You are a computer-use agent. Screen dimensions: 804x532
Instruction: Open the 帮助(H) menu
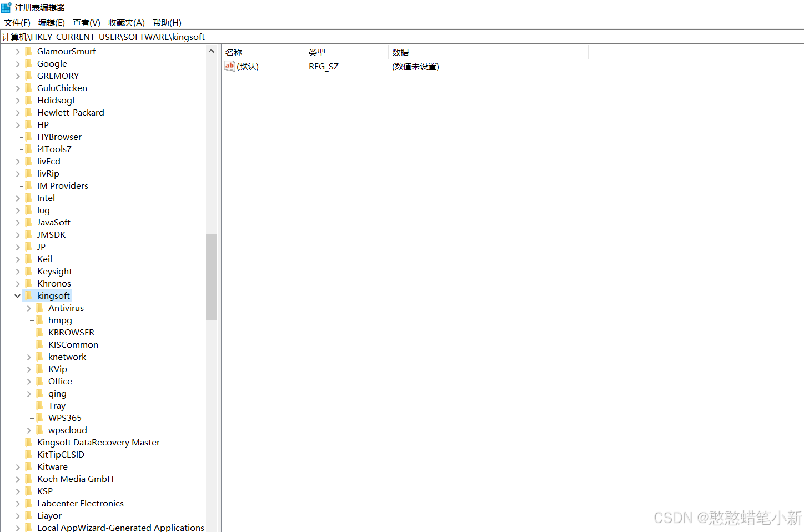click(167, 23)
